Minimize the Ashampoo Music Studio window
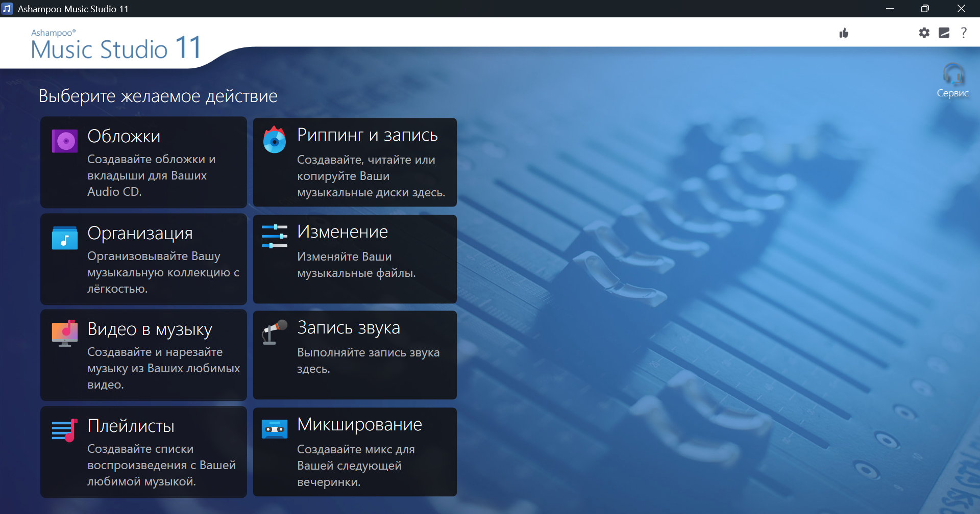Screen dimensions: 980x514 point(890,9)
